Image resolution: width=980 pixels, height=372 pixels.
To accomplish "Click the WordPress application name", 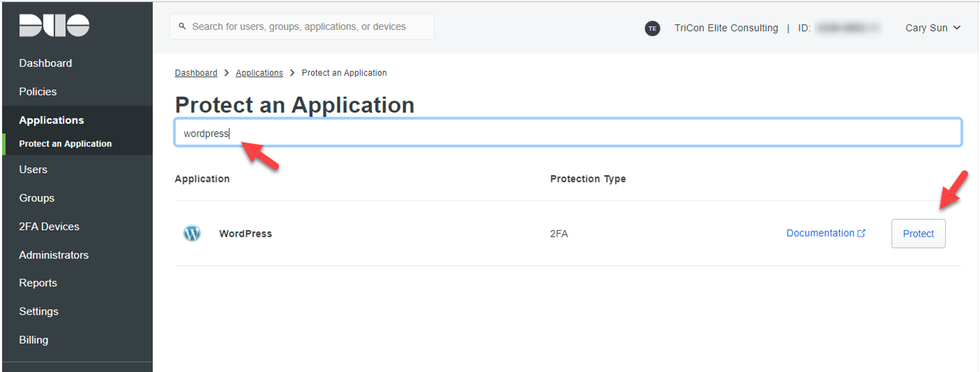I will [x=246, y=233].
